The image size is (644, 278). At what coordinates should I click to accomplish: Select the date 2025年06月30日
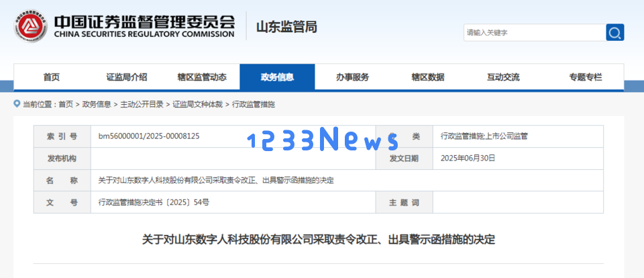click(468, 158)
